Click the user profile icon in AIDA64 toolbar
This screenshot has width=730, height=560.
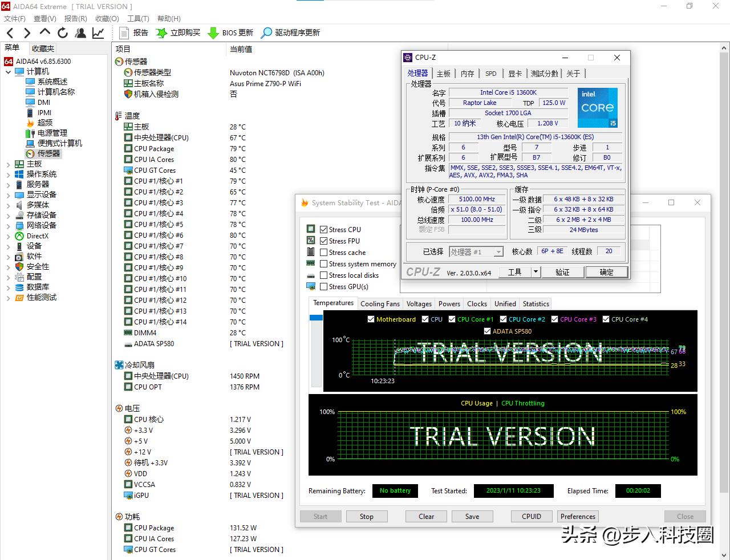(x=80, y=33)
